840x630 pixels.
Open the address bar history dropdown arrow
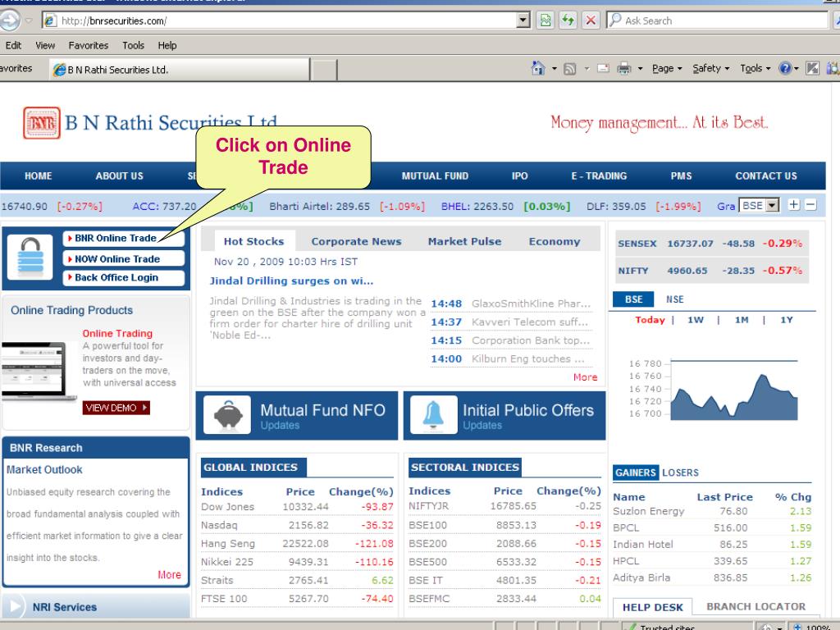[523, 21]
